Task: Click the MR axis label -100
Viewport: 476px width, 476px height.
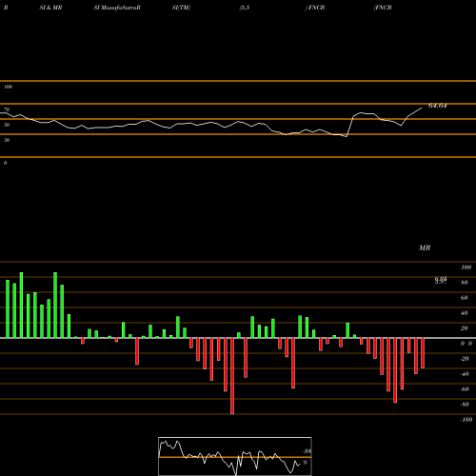Action: pos(466,420)
